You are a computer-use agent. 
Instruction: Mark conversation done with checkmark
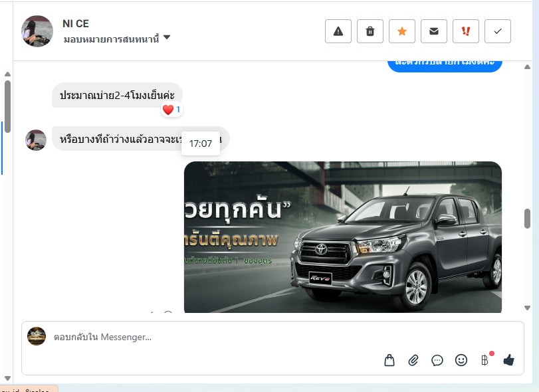498,31
